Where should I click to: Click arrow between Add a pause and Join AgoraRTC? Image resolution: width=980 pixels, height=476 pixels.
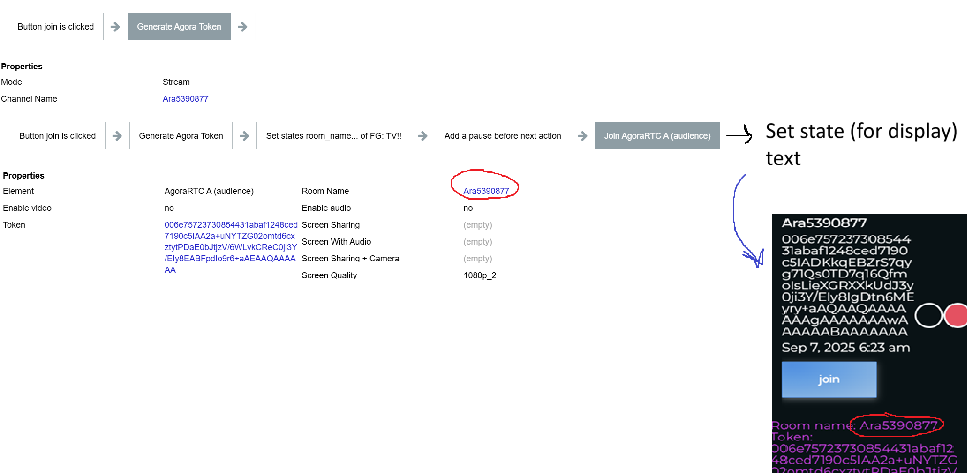click(582, 136)
